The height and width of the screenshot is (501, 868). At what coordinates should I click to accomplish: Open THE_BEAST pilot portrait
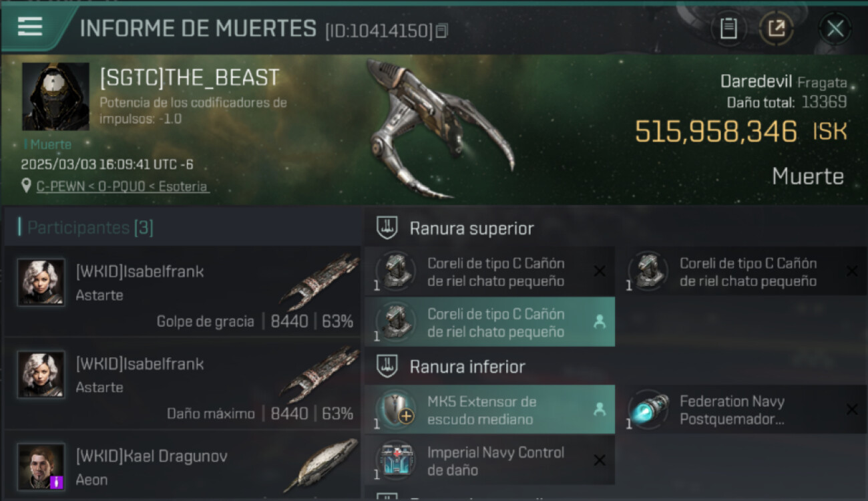pyautogui.click(x=55, y=97)
